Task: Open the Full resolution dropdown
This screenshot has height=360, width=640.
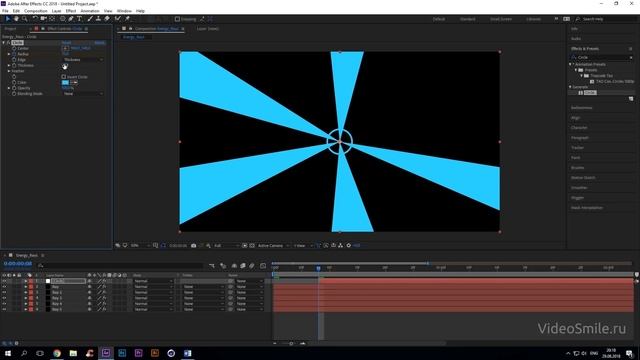Action: click(226, 246)
